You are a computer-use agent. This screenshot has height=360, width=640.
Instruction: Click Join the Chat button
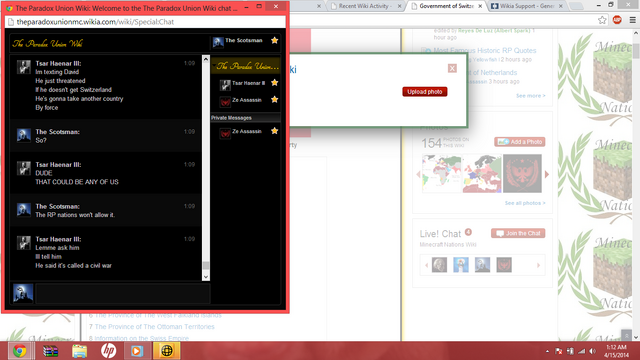point(518,233)
